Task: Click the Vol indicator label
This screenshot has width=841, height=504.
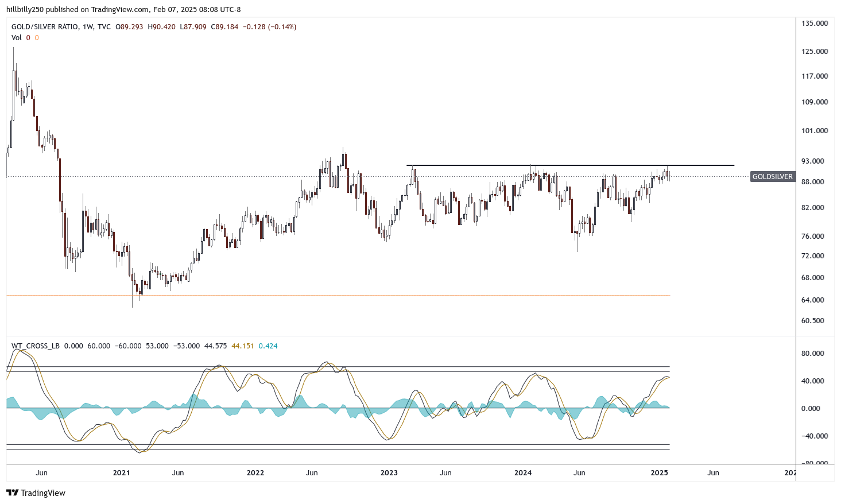Action: pyautogui.click(x=17, y=38)
